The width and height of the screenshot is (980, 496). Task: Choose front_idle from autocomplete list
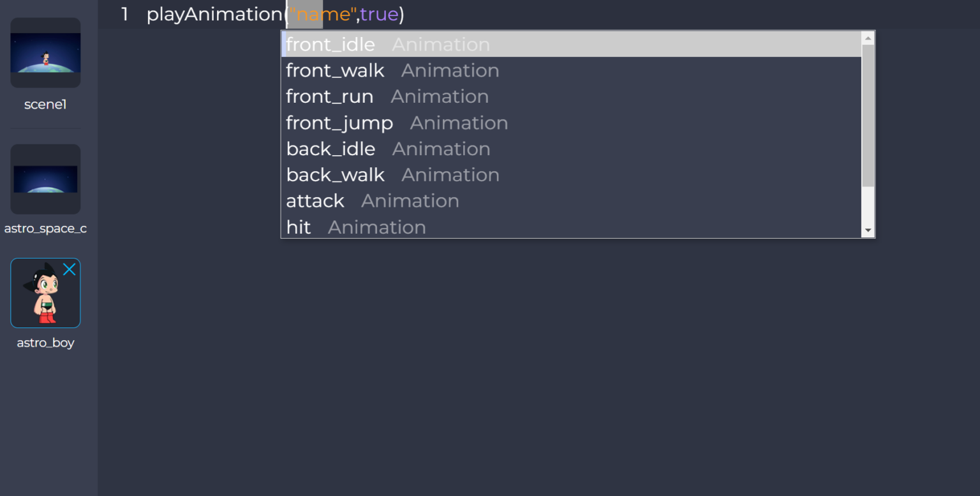[x=330, y=45]
